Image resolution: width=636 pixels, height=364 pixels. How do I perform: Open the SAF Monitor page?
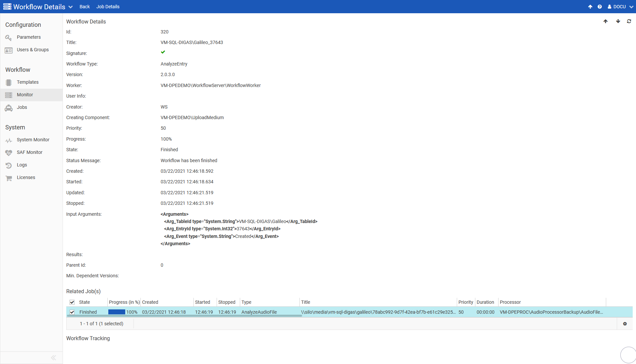pos(29,152)
